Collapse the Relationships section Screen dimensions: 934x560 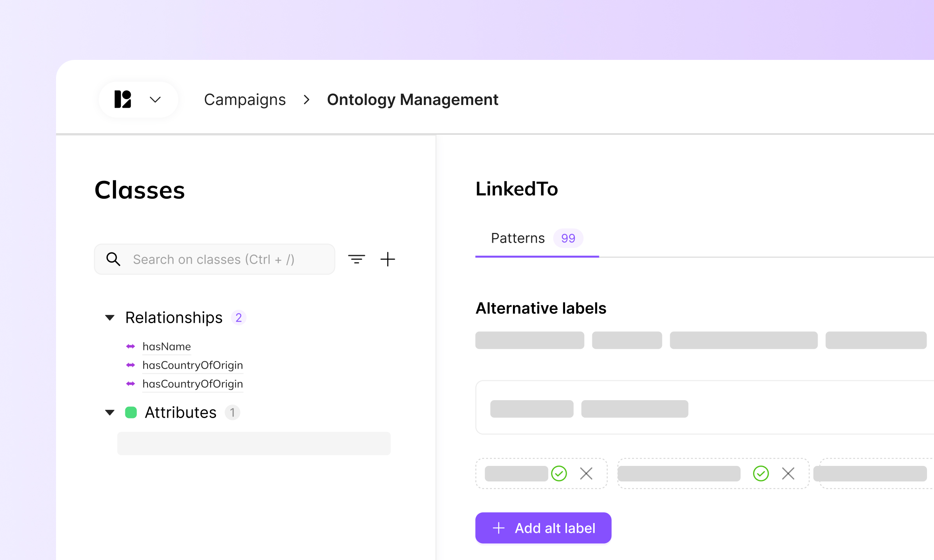coord(110,318)
